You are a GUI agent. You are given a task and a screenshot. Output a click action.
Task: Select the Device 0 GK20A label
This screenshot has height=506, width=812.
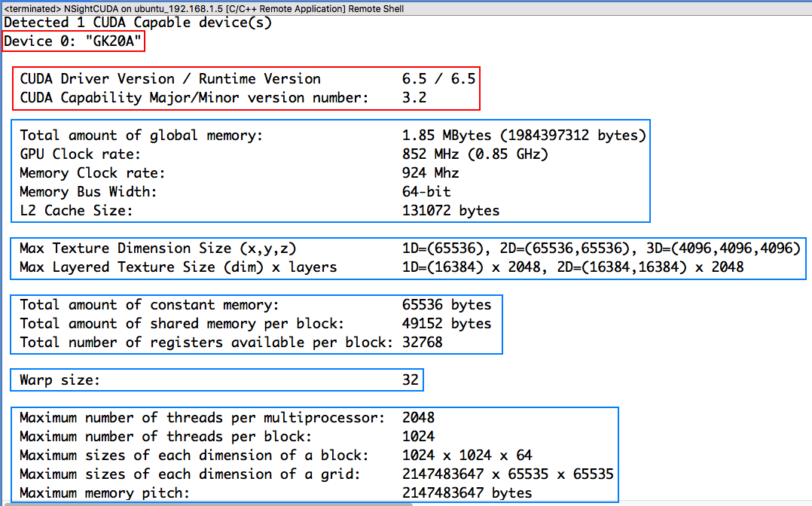coord(72,41)
